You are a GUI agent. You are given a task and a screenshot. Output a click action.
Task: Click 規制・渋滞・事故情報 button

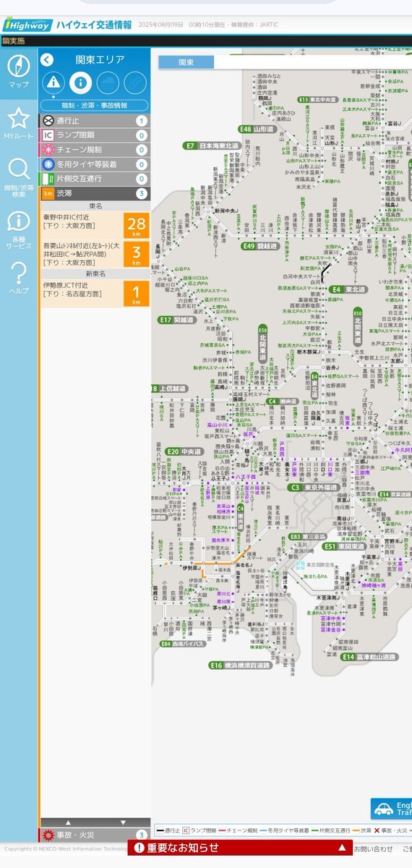(x=95, y=106)
